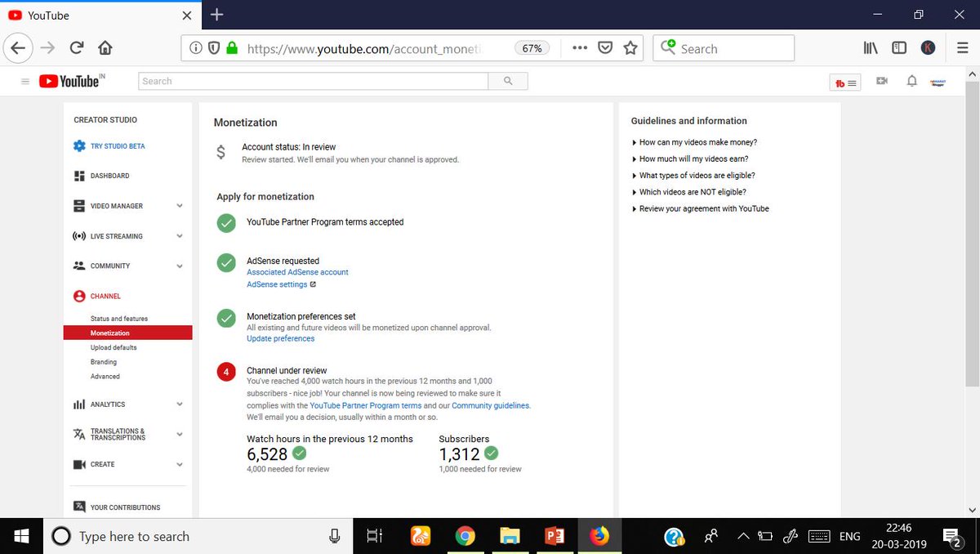Show the Firefox sidebars icon
This screenshot has width=980, height=554.
899,48
